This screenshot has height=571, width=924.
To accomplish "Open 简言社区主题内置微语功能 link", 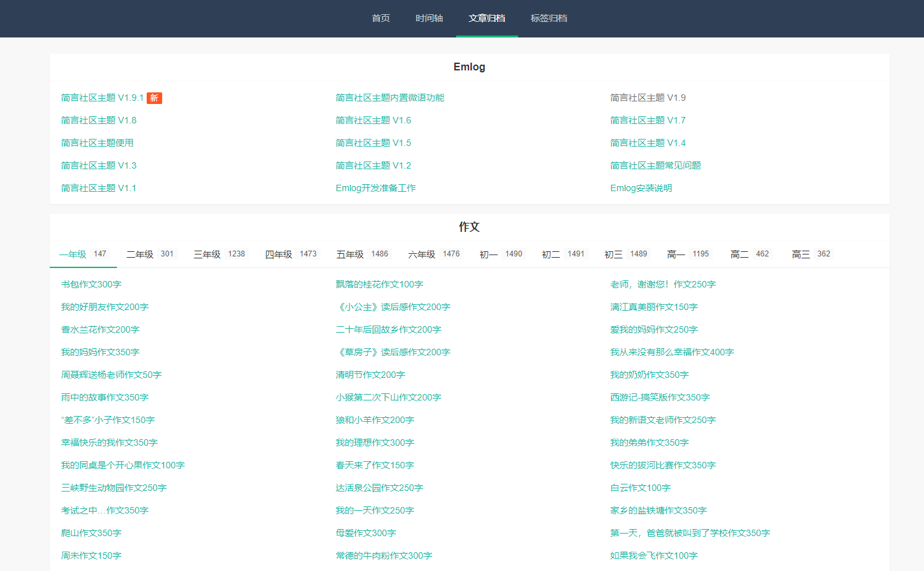I will tap(390, 98).
